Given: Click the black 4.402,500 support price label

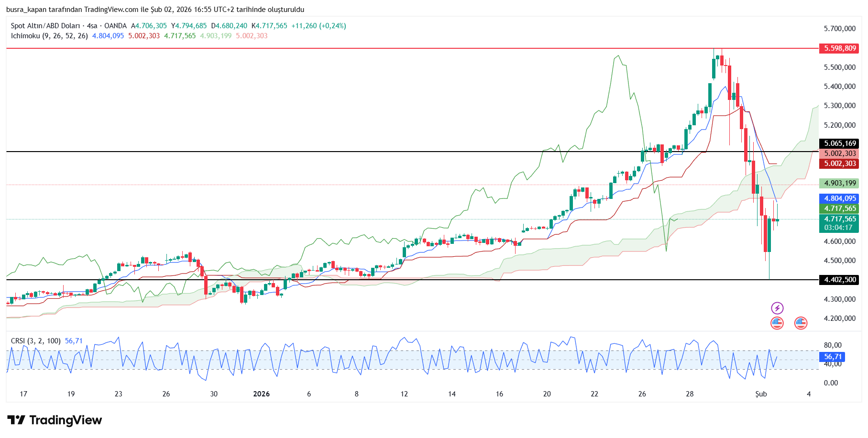Looking at the screenshot, I should click(839, 280).
